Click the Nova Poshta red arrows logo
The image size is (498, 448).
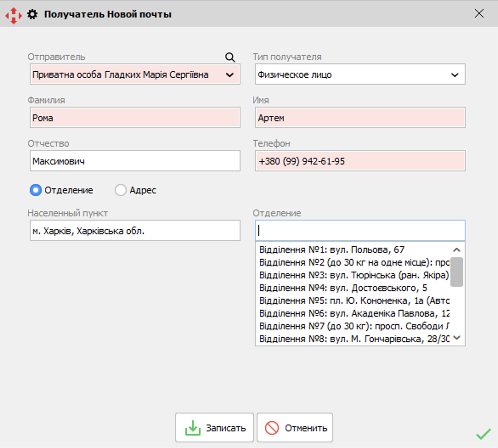pyautogui.click(x=13, y=15)
